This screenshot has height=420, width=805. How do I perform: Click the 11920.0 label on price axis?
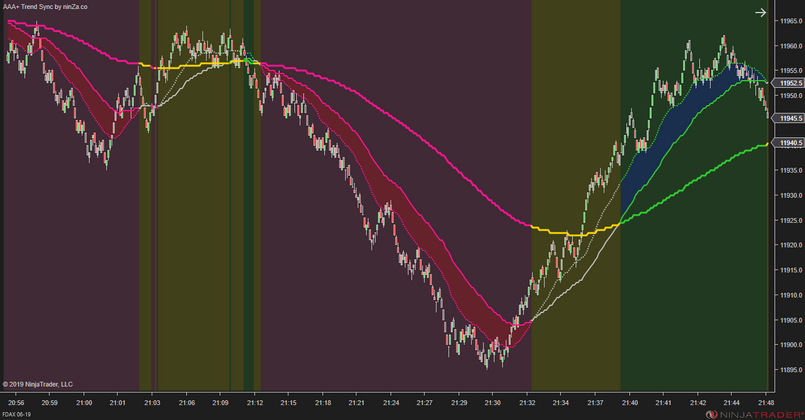(x=788, y=244)
